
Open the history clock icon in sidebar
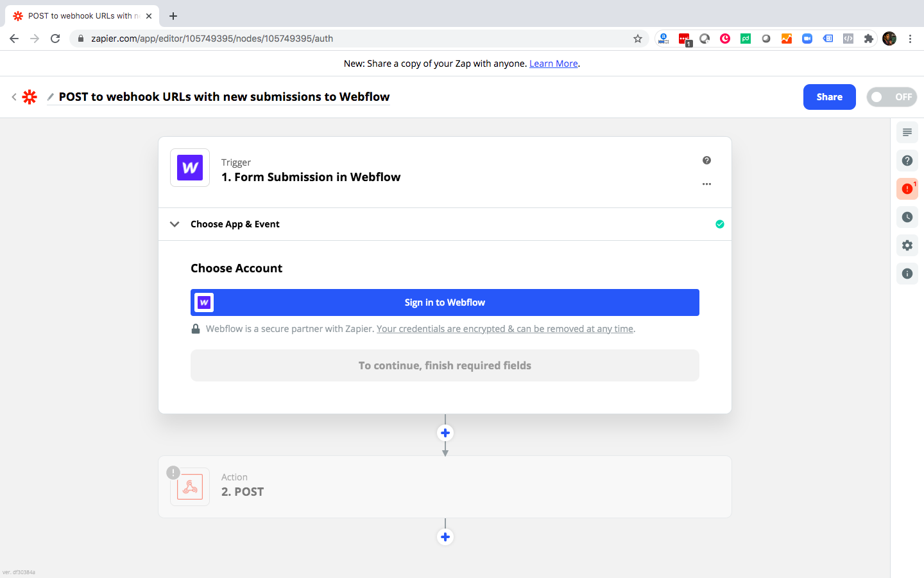907,217
